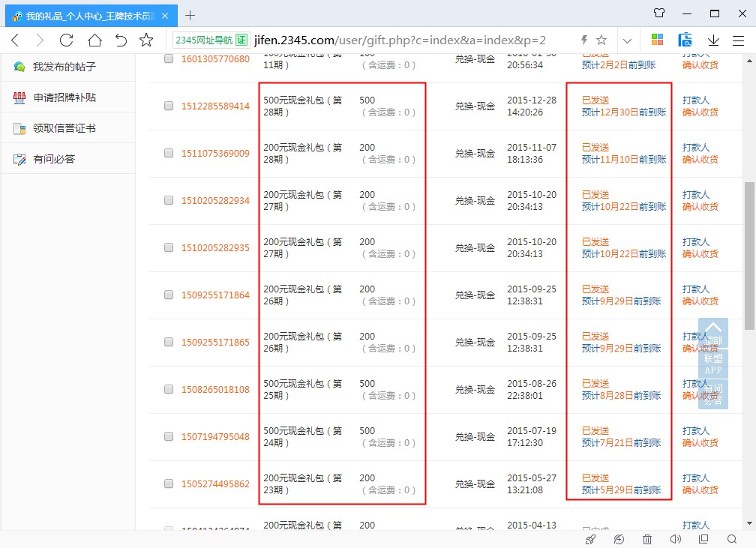Go to the browser home page

pyautogui.click(x=94, y=40)
